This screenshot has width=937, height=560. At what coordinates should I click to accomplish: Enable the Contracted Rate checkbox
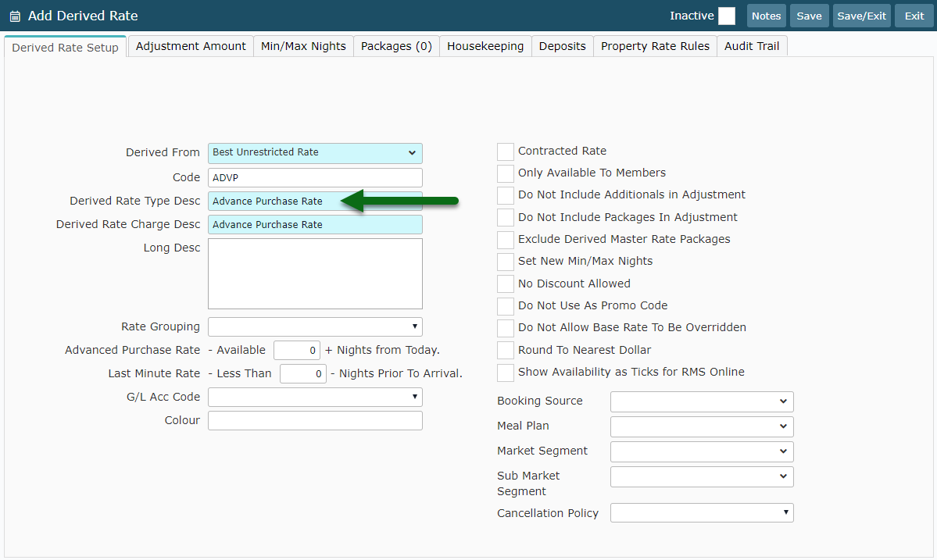(x=506, y=152)
